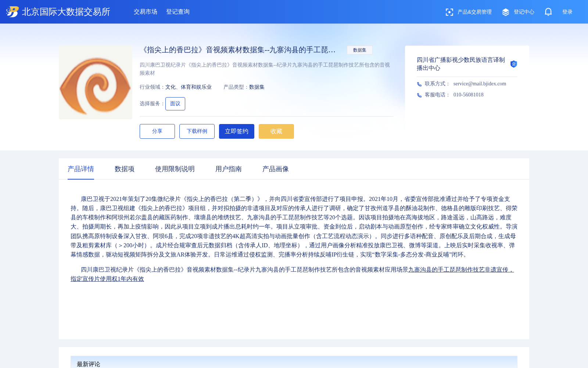The height and width of the screenshot is (368, 588).
Task: Click the 收藏 button
Action: tap(276, 131)
